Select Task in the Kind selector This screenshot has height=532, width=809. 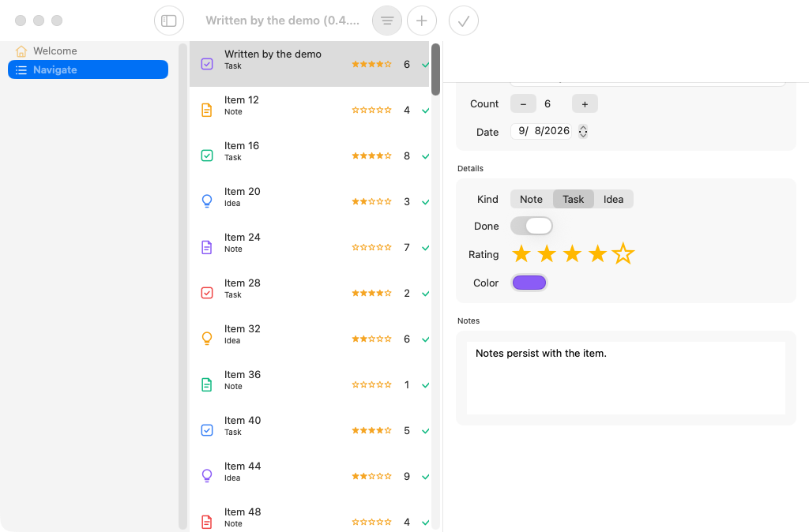click(x=574, y=200)
